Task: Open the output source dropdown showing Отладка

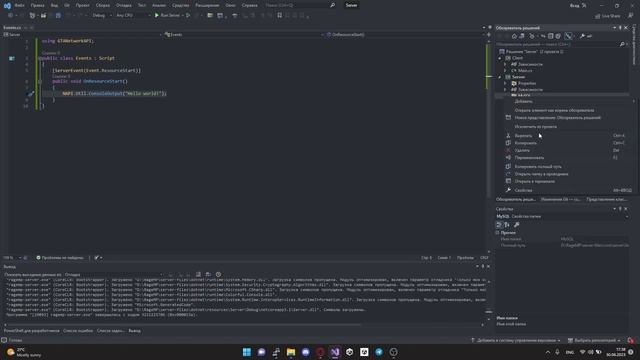Action: 114,275
